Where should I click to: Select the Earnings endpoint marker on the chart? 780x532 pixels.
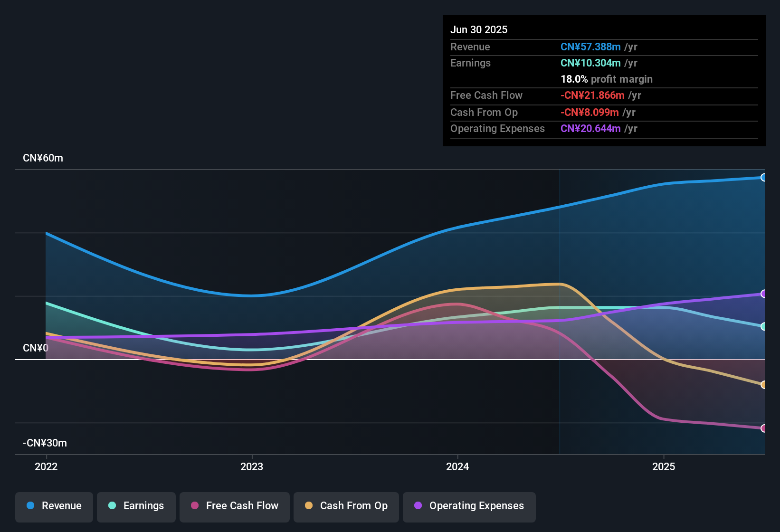click(764, 326)
